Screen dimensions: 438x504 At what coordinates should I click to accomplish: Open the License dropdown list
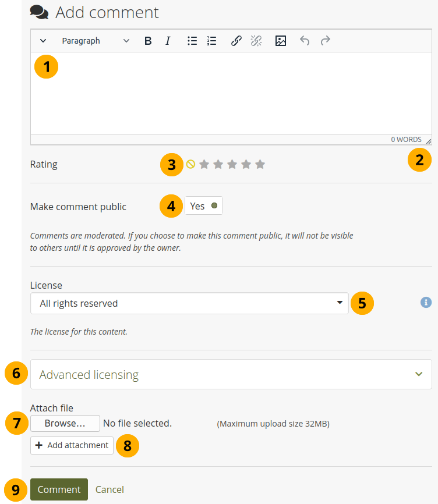[189, 303]
